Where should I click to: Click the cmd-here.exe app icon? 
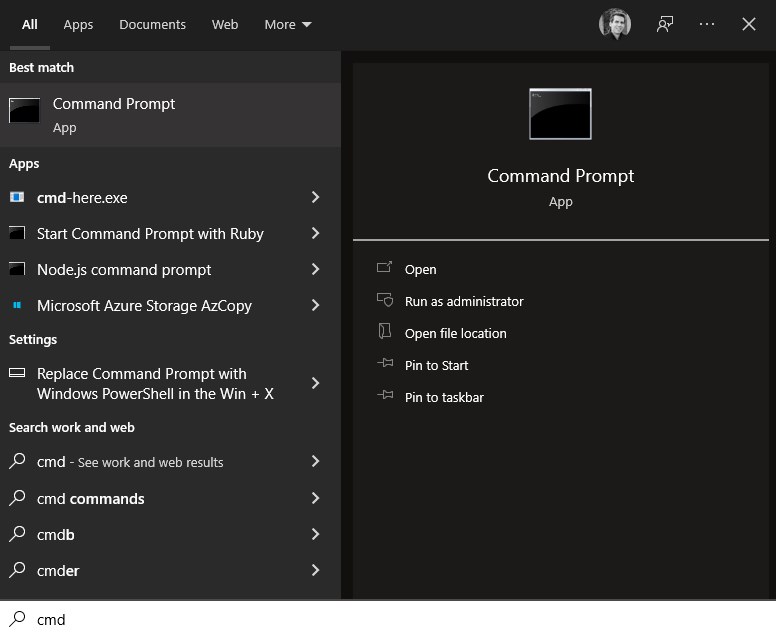[17, 198]
